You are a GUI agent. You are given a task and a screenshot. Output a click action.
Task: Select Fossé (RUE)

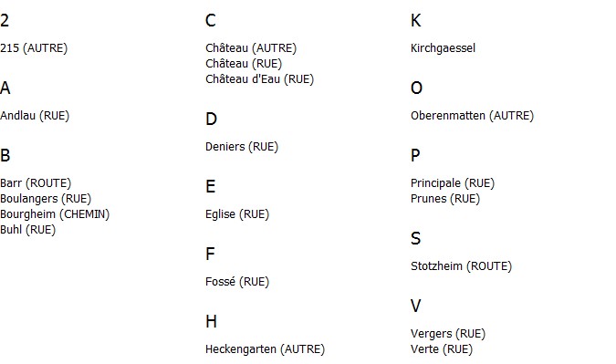[x=237, y=282]
